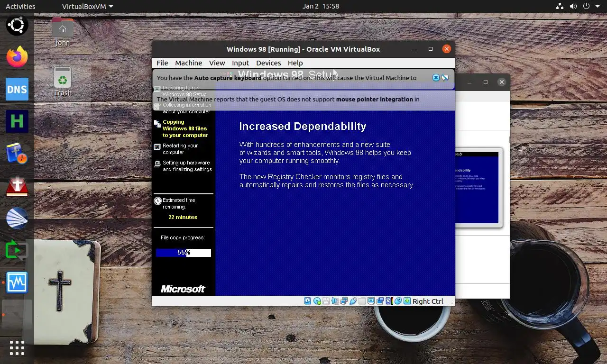The width and height of the screenshot is (607, 364).
Task: Click the network adapters status icon
Action: [x=344, y=301]
